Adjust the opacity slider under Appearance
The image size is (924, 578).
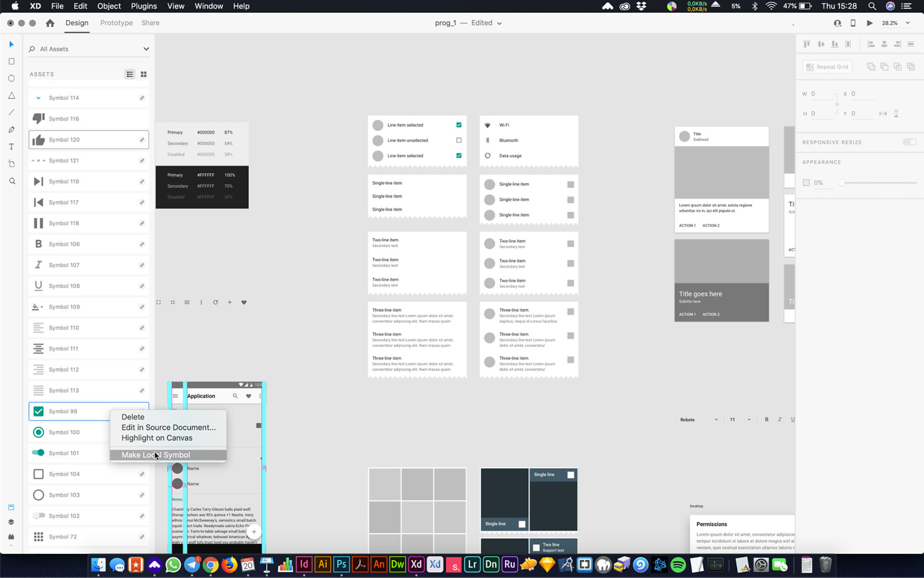click(842, 182)
